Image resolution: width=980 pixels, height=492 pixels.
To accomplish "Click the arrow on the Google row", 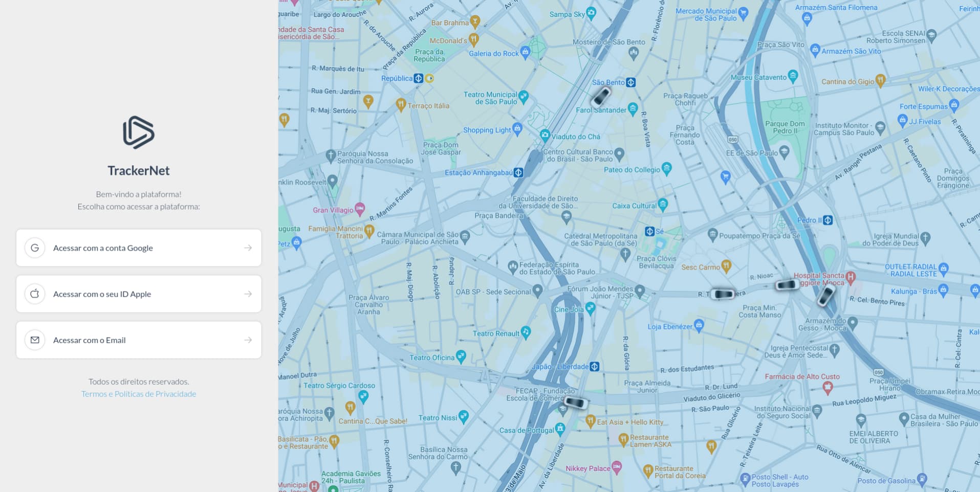I will click(x=248, y=248).
